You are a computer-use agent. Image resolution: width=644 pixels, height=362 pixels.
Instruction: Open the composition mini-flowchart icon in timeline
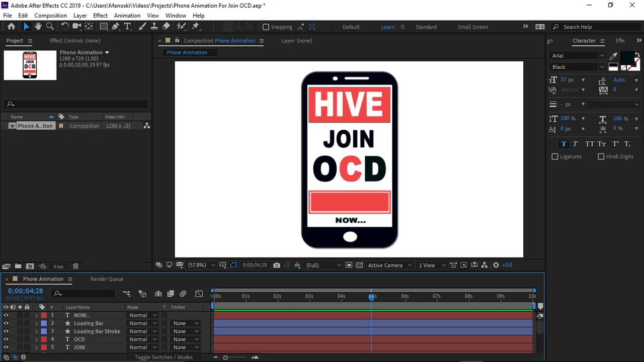tap(126, 294)
